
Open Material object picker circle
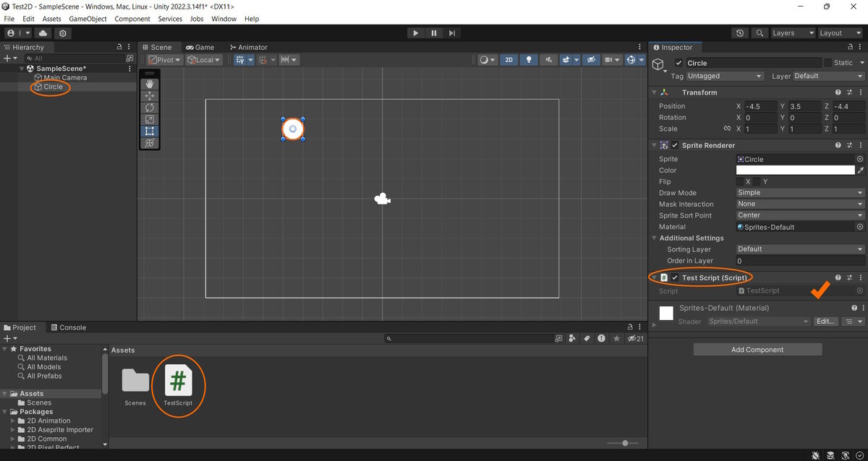pyautogui.click(x=860, y=227)
